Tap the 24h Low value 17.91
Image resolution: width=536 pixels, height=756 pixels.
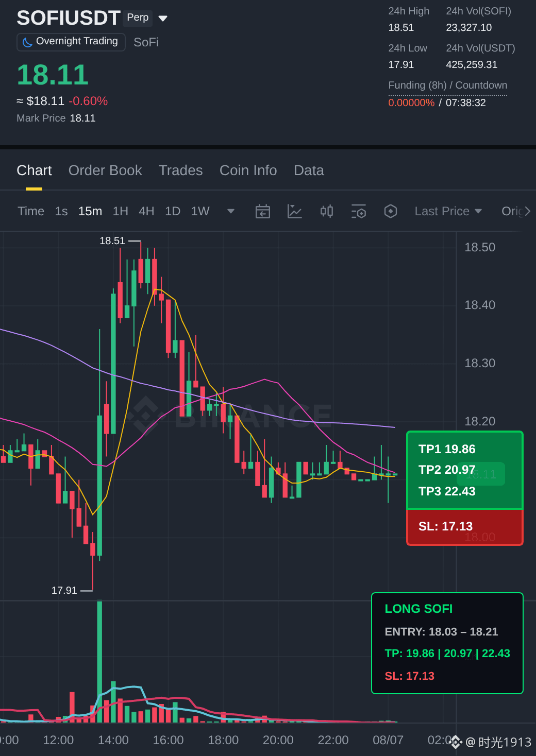point(401,65)
